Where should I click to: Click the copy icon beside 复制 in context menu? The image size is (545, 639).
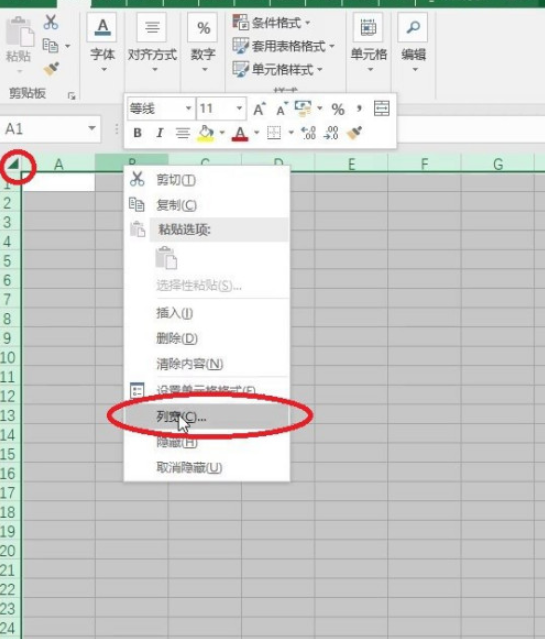137,204
